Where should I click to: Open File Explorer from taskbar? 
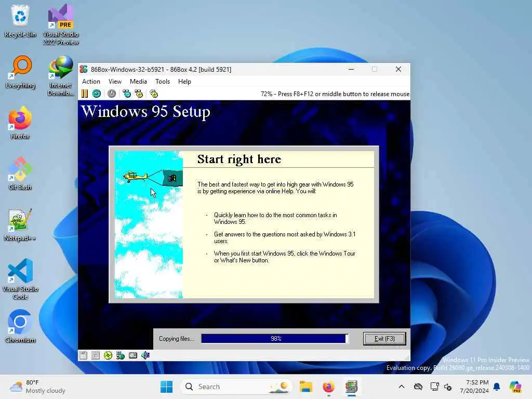coord(305,387)
